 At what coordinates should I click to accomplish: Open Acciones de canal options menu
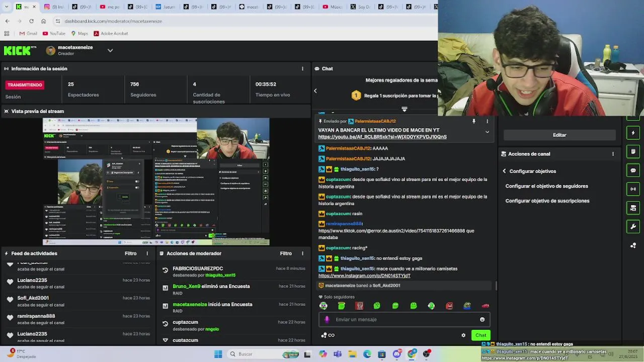point(613,154)
